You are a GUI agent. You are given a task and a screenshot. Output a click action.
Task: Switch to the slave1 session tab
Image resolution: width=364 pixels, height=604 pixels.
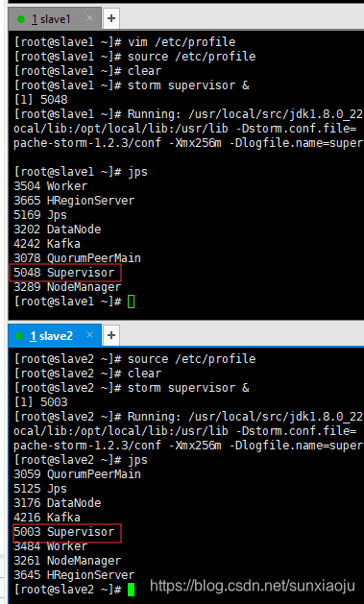(55, 18)
